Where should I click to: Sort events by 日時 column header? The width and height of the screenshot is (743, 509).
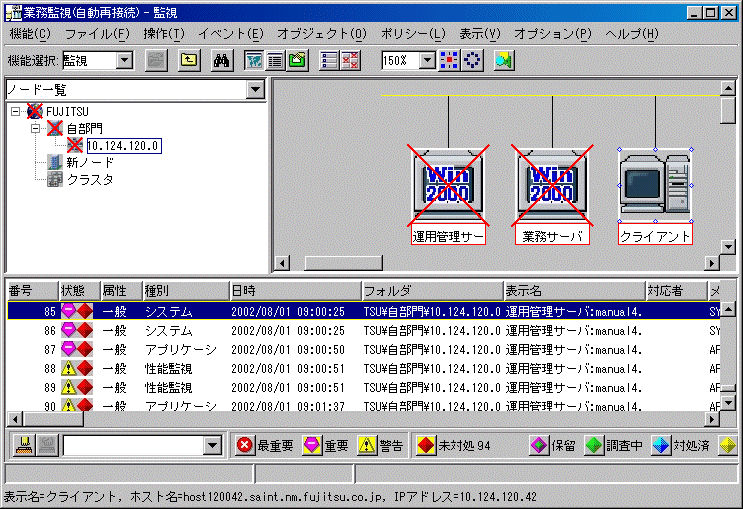pyautogui.click(x=295, y=291)
